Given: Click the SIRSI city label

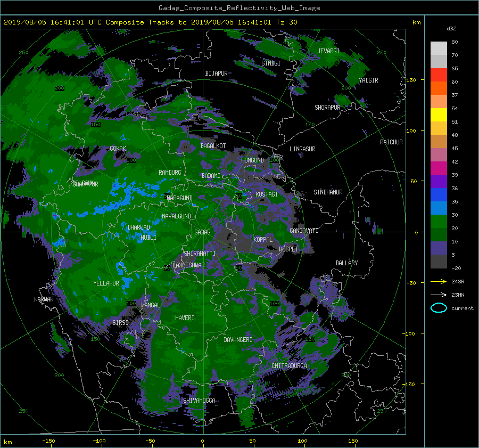Looking at the screenshot, I should click(x=120, y=323).
